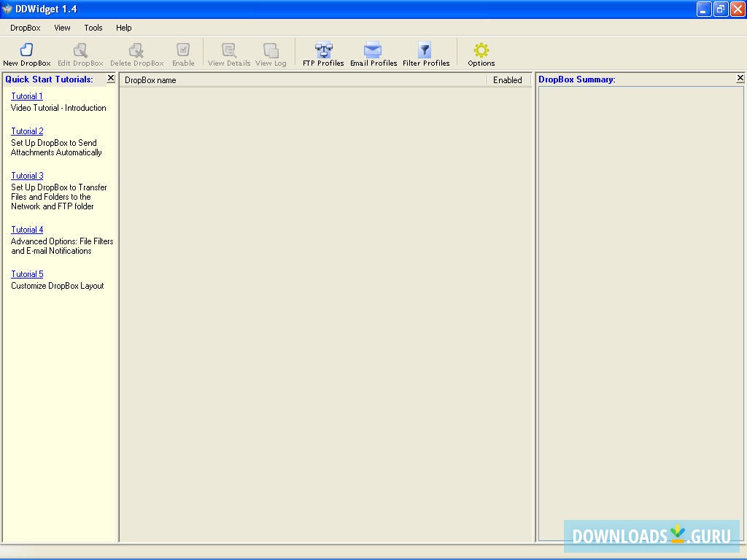Open the DropBox menu

coord(24,28)
